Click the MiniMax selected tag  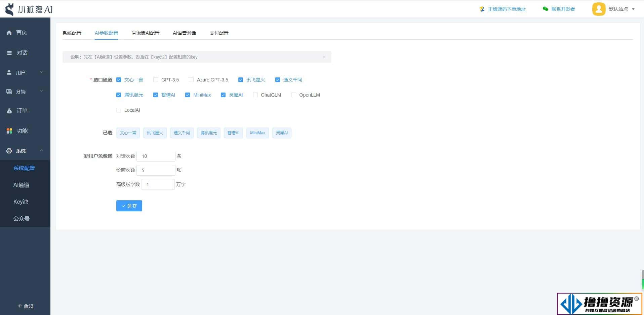[257, 133]
